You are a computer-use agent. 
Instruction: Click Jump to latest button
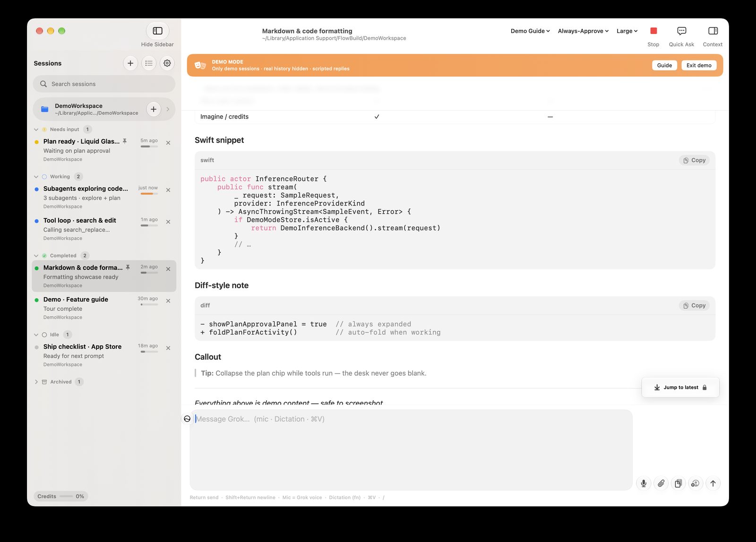(680, 387)
